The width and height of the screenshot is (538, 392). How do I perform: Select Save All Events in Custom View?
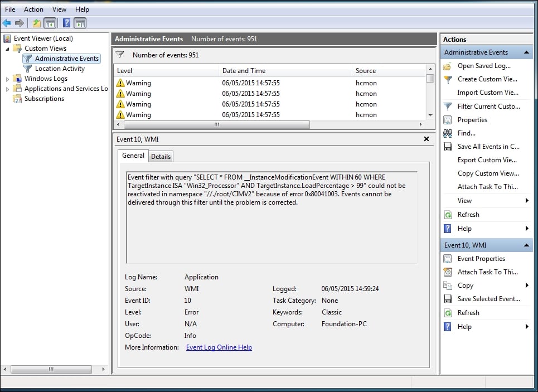487,146
